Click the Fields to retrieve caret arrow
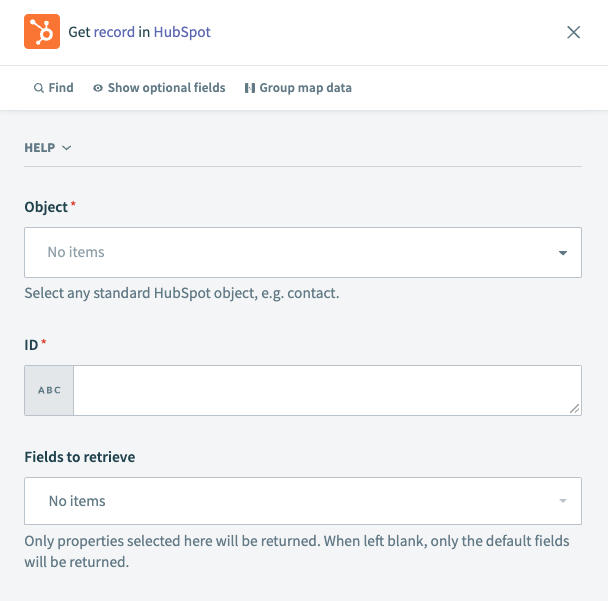 (563, 501)
